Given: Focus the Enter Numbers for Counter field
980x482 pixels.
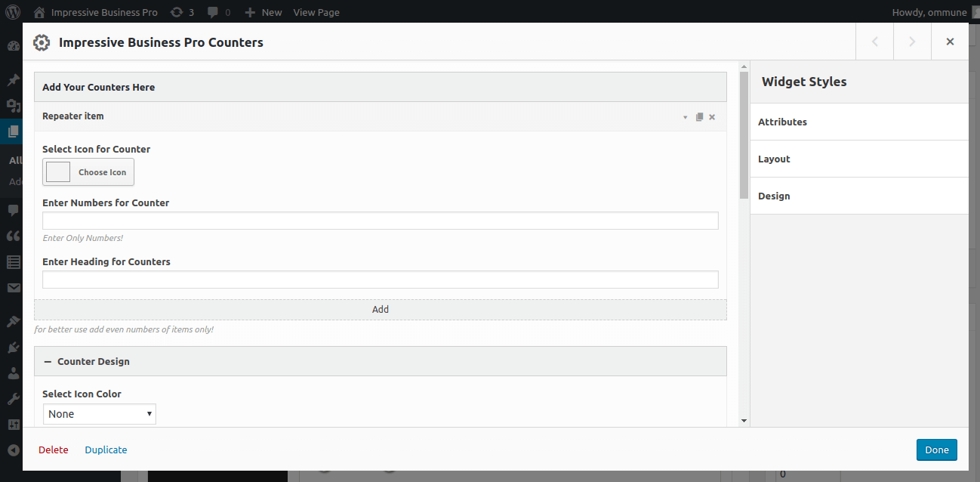Looking at the screenshot, I should coord(381,221).
